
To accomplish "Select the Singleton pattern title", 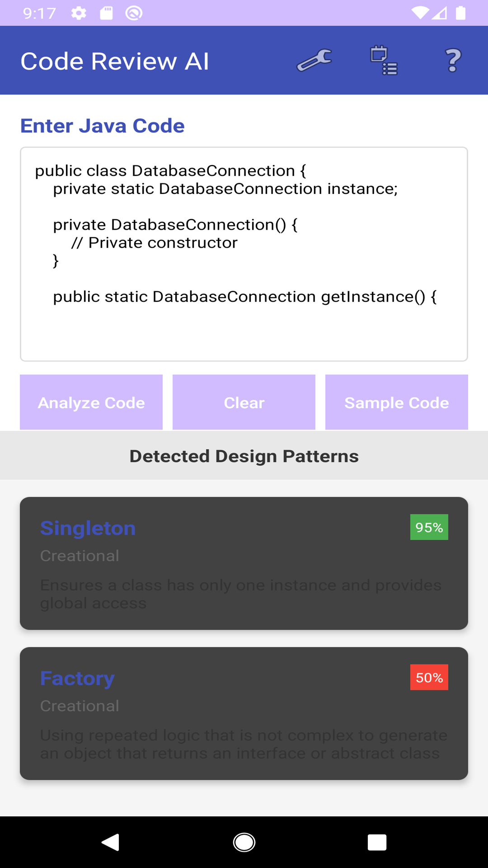I will pyautogui.click(x=88, y=528).
